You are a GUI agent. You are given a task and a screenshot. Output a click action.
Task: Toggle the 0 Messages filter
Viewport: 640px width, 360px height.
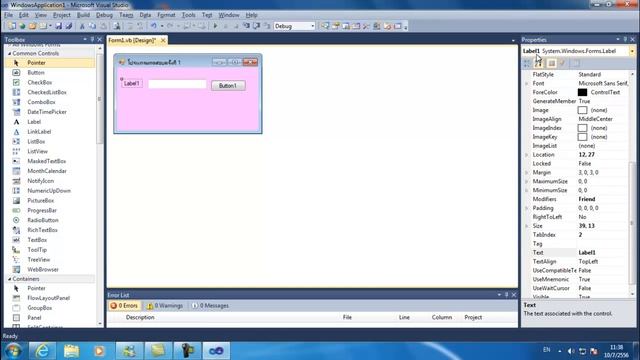210,306
